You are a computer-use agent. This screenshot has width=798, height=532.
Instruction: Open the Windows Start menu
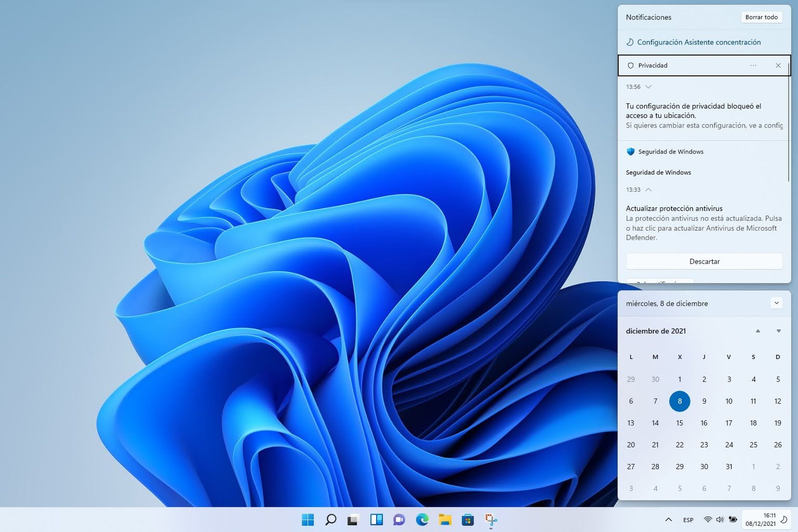pyautogui.click(x=308, y=520)
